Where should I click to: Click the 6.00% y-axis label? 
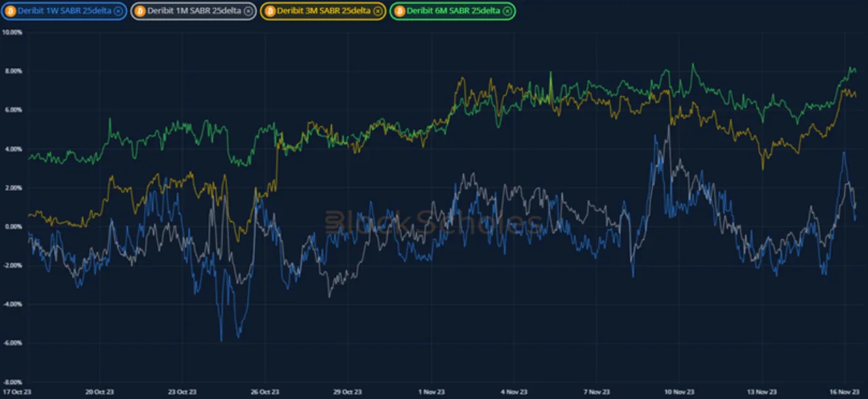point(13,109)
